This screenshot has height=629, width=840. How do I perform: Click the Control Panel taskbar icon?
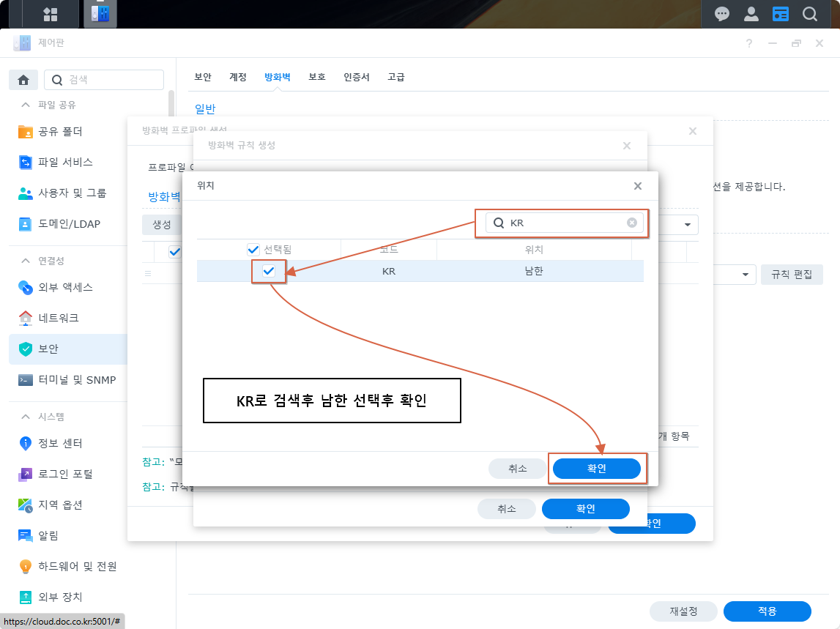click(x=100, y=14)
